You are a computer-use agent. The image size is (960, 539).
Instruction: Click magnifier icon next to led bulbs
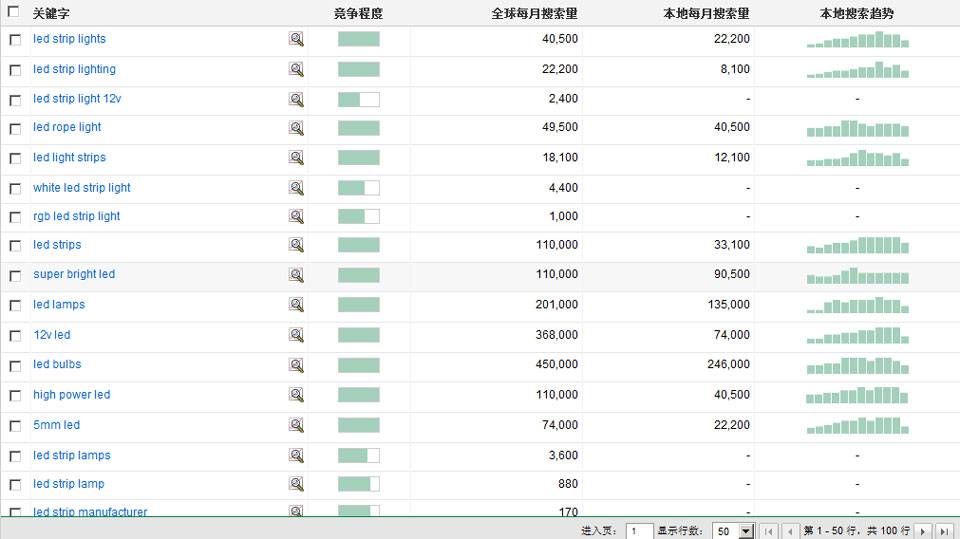296,365
